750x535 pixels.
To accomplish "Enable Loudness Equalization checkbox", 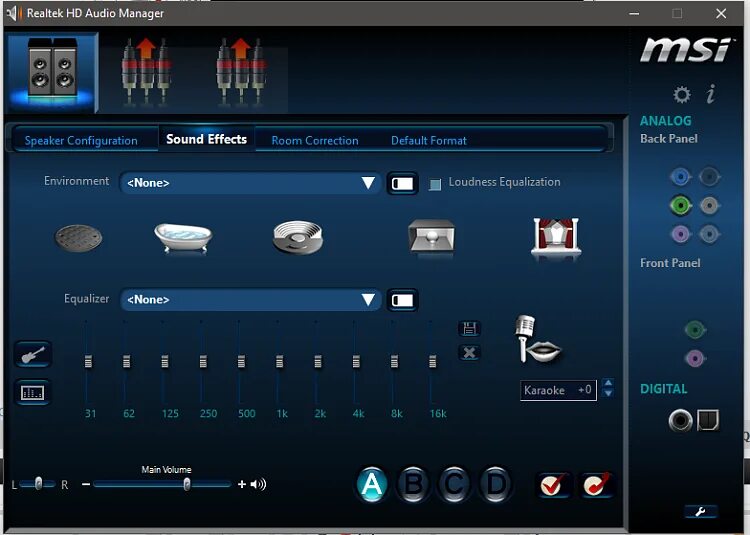I will pyautogui.click(x=435, y=184).
